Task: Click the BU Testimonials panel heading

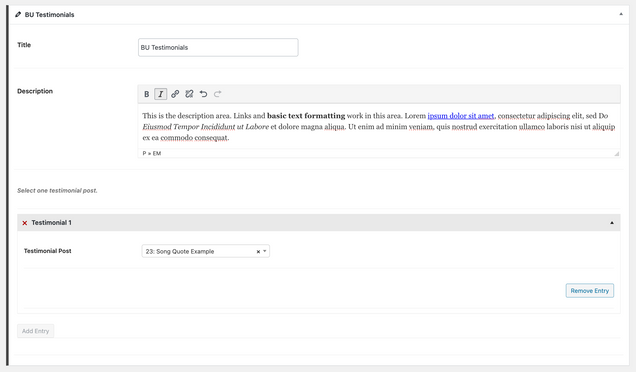Action: coord(49,15)
